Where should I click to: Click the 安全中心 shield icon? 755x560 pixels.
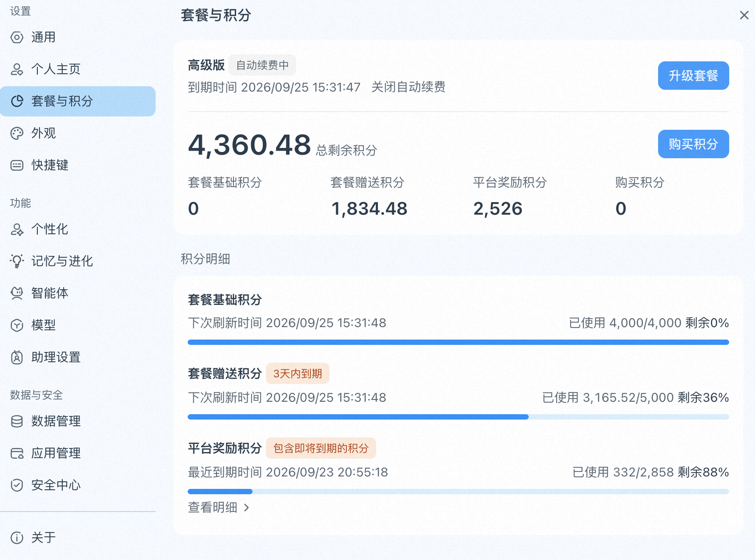point(17,485)
